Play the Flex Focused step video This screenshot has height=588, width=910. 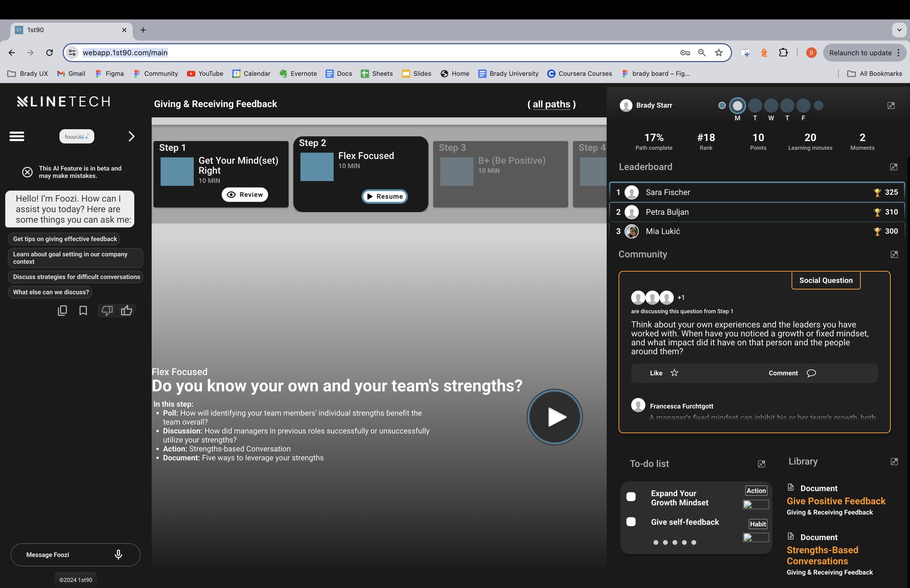(x=554, y=417)
